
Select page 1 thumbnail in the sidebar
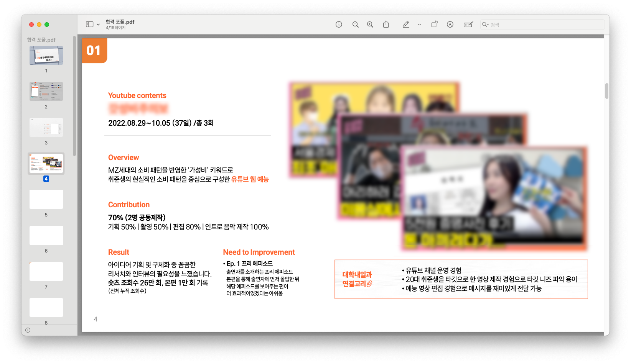coord(46,56)
